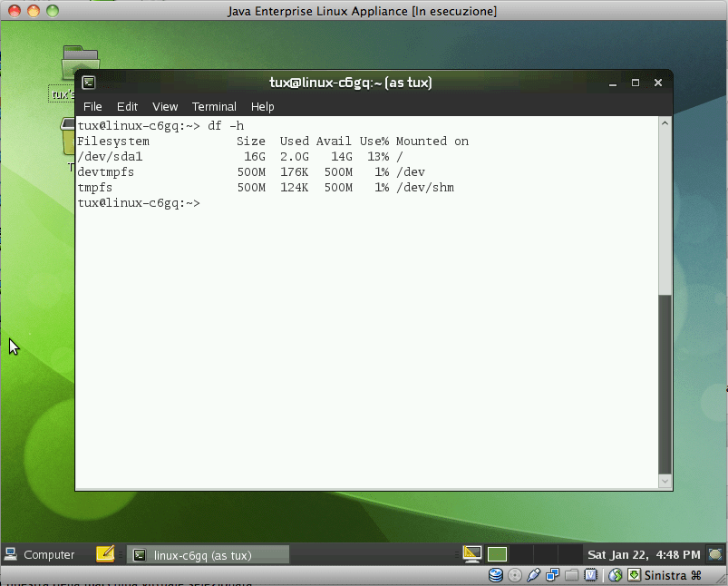
Task: Click VirtualBox USB devices icon
Action: click(x=533, y=575)
